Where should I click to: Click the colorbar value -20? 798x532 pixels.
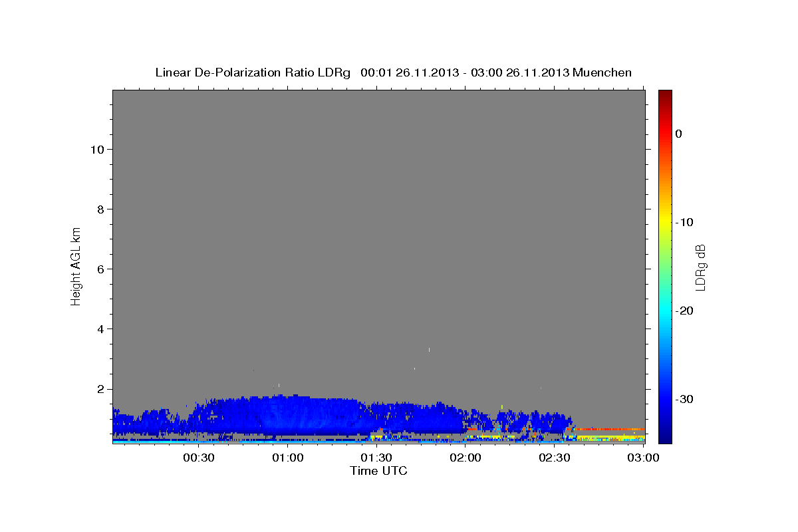pyautogui.click(x=685, y=311)
